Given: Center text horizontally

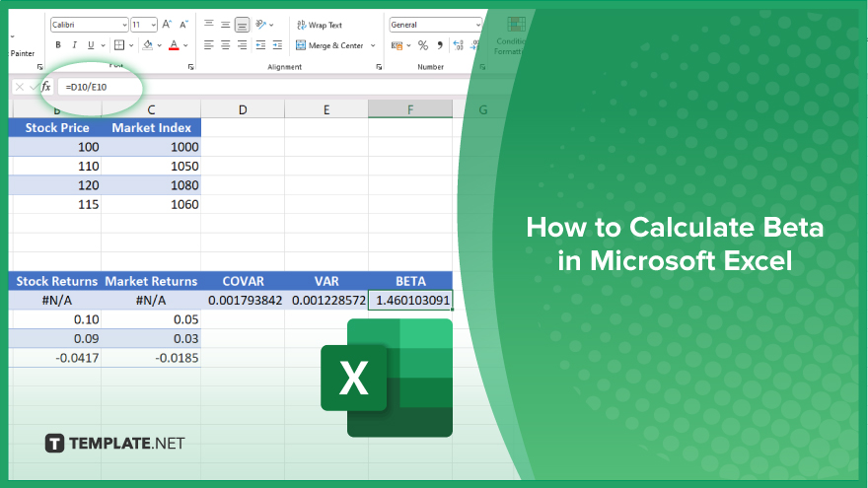Looking at the screenshot, I should coord(225,45).
